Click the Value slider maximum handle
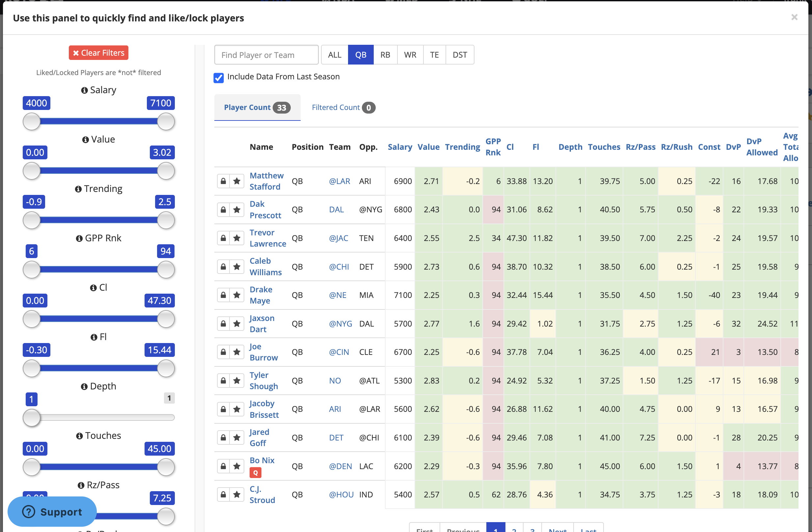The height and width of the screenshot is (532, 812). pyautogui.click(x=166, y=171)
